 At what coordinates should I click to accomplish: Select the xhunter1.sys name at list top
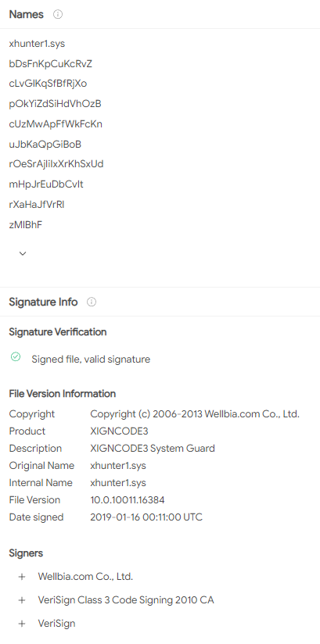click(37, 44)
